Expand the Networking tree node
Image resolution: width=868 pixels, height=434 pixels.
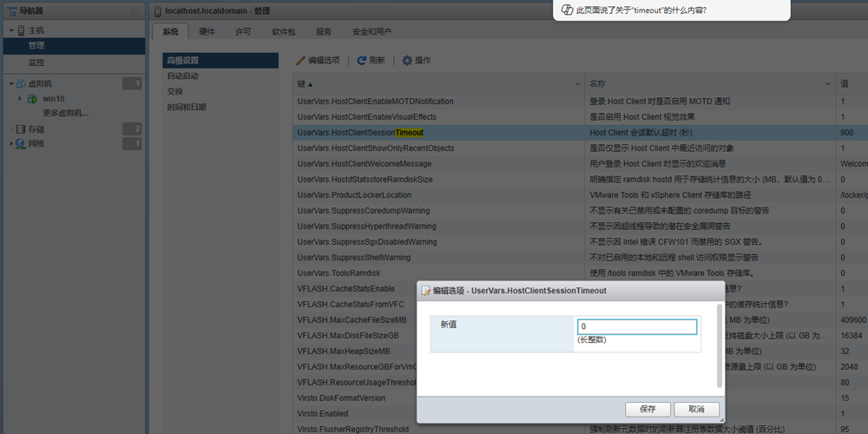tap(11, 144)
